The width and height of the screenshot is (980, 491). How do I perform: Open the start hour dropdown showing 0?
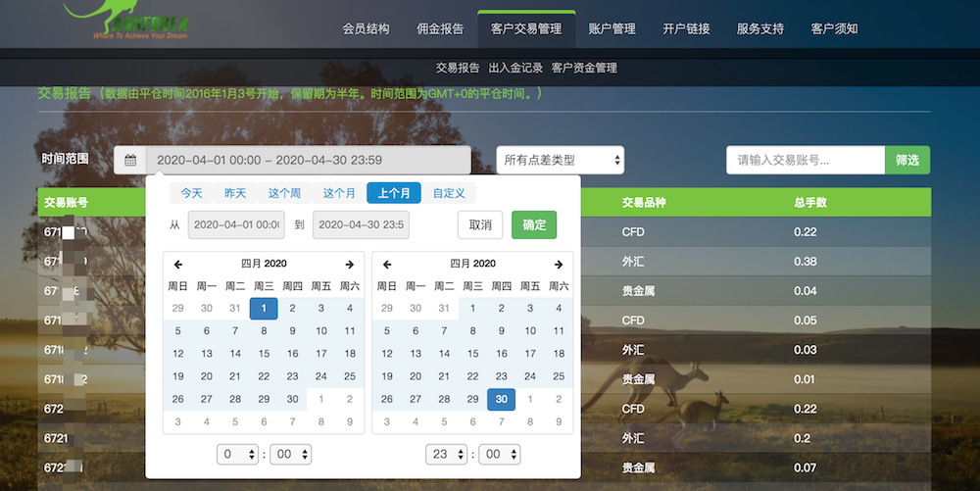pos(238,455)
